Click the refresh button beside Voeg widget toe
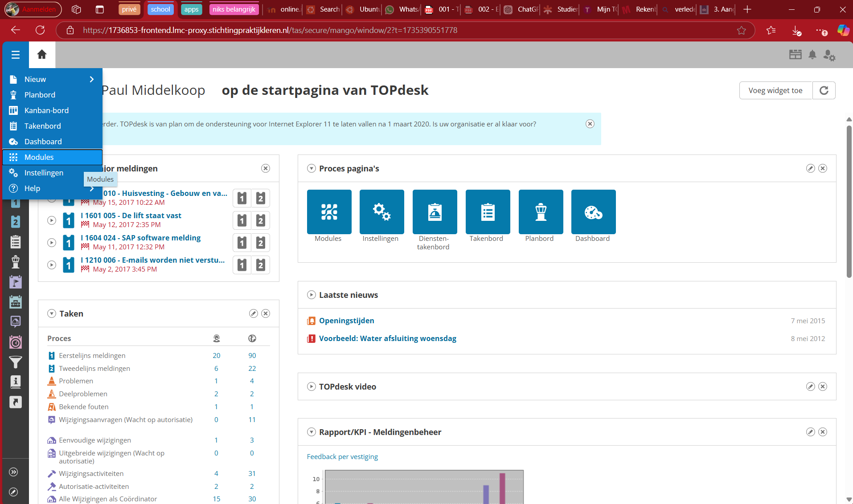 (824, 90)
